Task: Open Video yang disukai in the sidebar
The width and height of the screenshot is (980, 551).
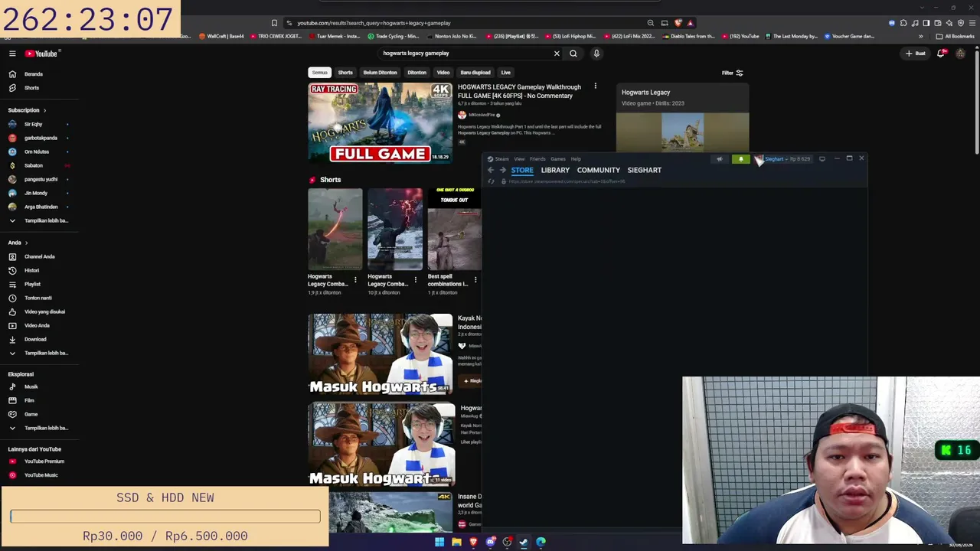Action: (x=44, y=311)
